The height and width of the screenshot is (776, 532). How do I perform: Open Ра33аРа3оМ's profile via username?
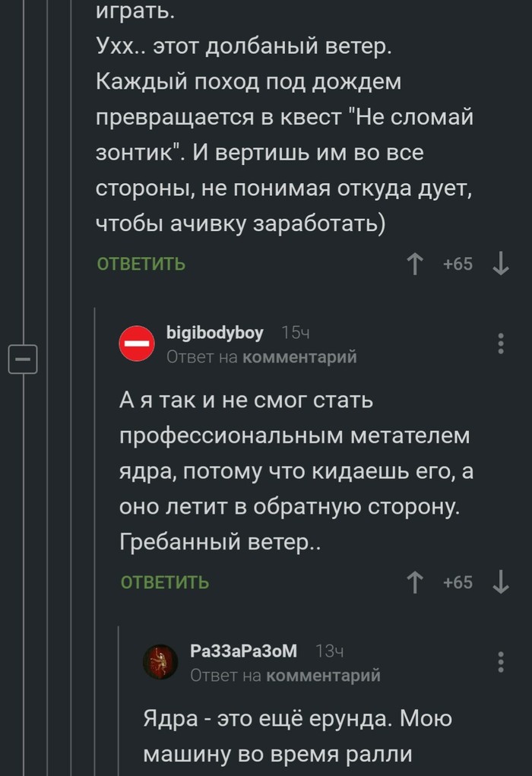pos(243,651)
